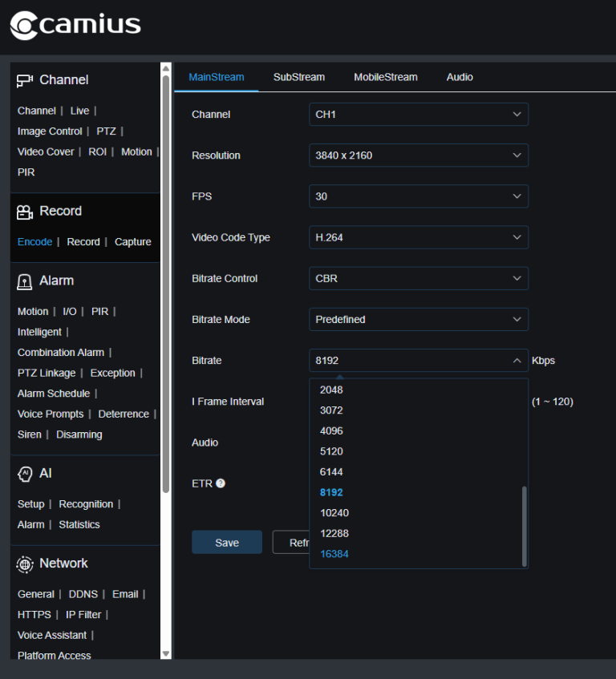Screen dimensions: 616x679
Task: Open Combination Alarm link
Action: coord(61,353)
